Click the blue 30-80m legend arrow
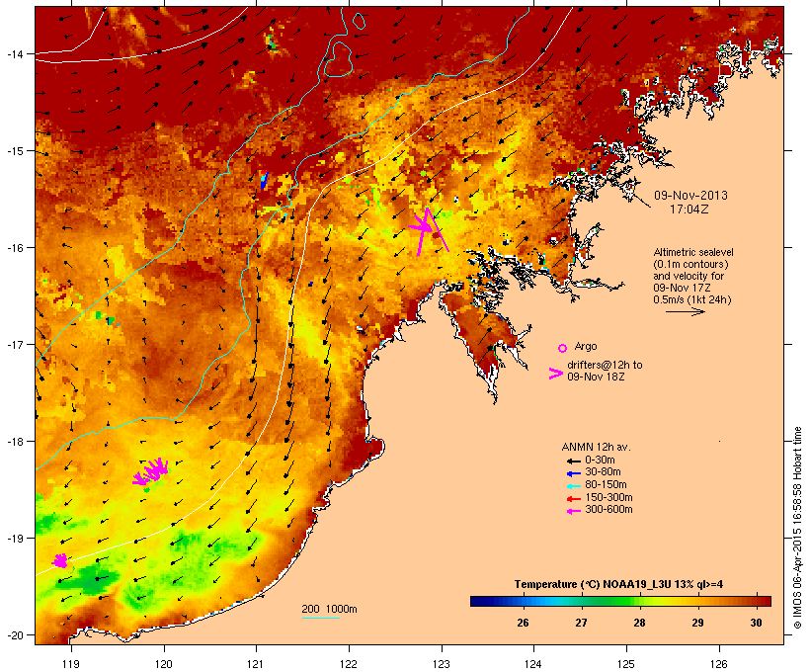810x672 pixels. (x=574, y=473)
